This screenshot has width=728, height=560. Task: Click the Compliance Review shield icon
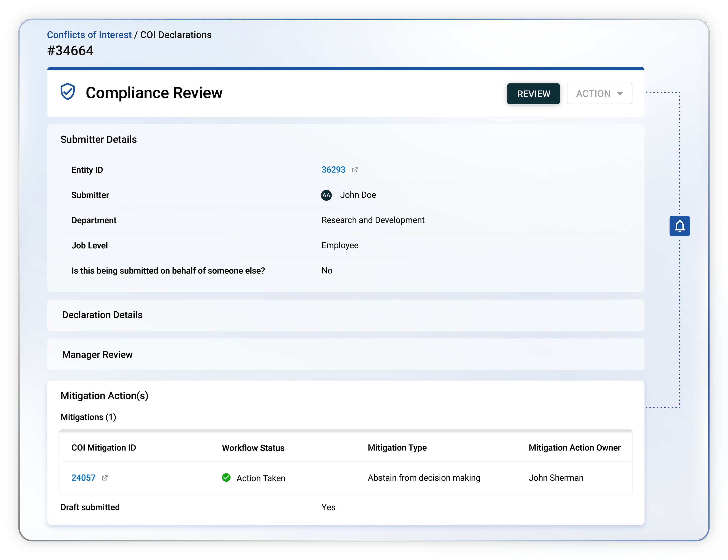coord(68,91)
